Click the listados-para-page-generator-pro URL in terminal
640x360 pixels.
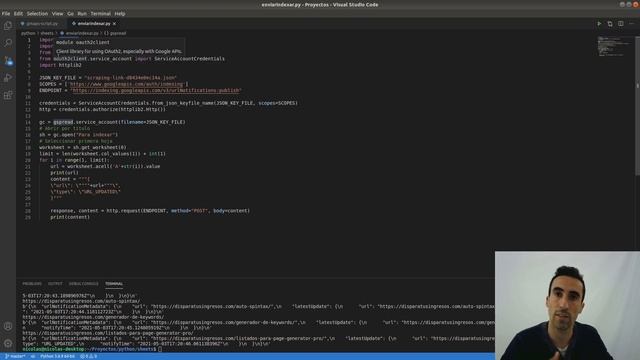click(108, 333)
